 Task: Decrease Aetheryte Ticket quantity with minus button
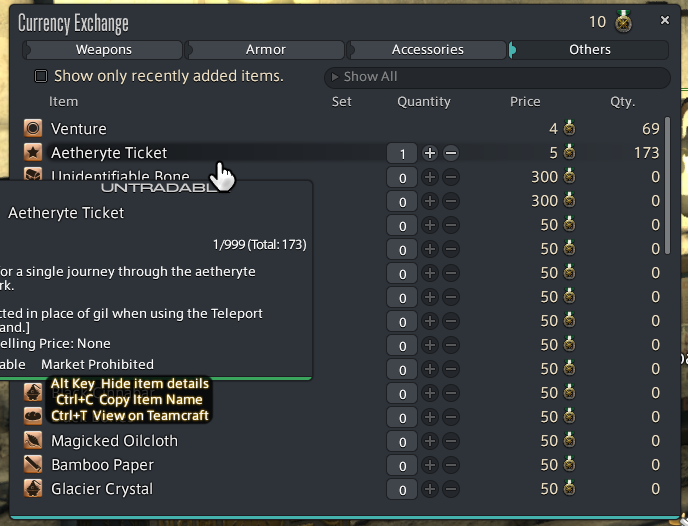pyautogui.click(x=451, y=153)
